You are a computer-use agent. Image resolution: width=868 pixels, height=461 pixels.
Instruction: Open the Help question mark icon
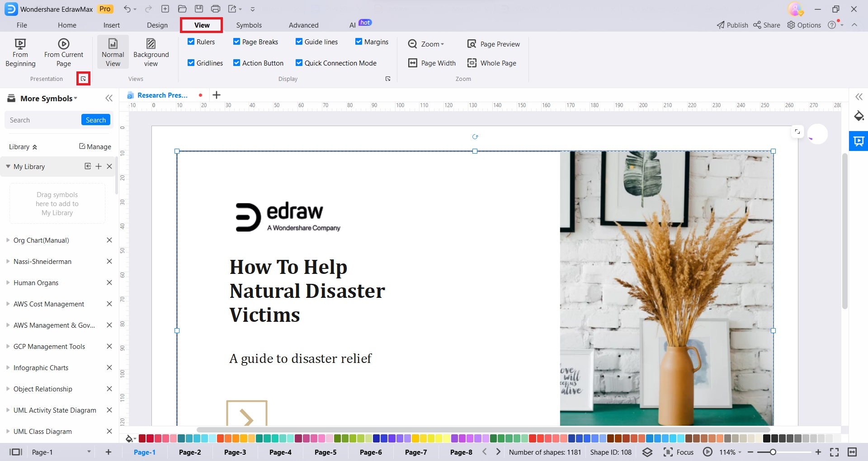tap(832, 25)
